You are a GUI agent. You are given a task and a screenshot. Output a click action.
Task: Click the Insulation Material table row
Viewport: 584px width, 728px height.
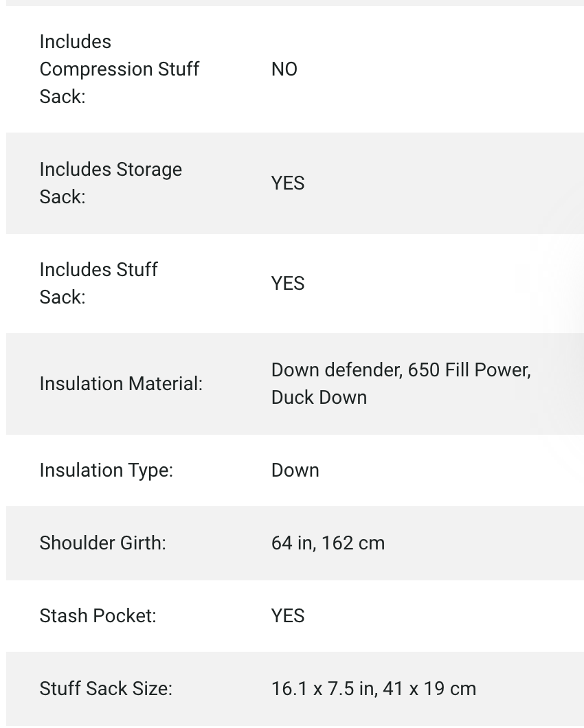[x=481, y=412]
